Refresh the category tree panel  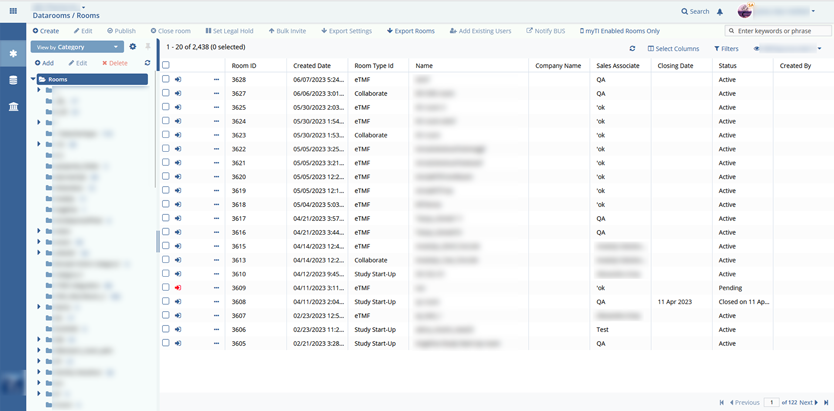coord(147,63)
